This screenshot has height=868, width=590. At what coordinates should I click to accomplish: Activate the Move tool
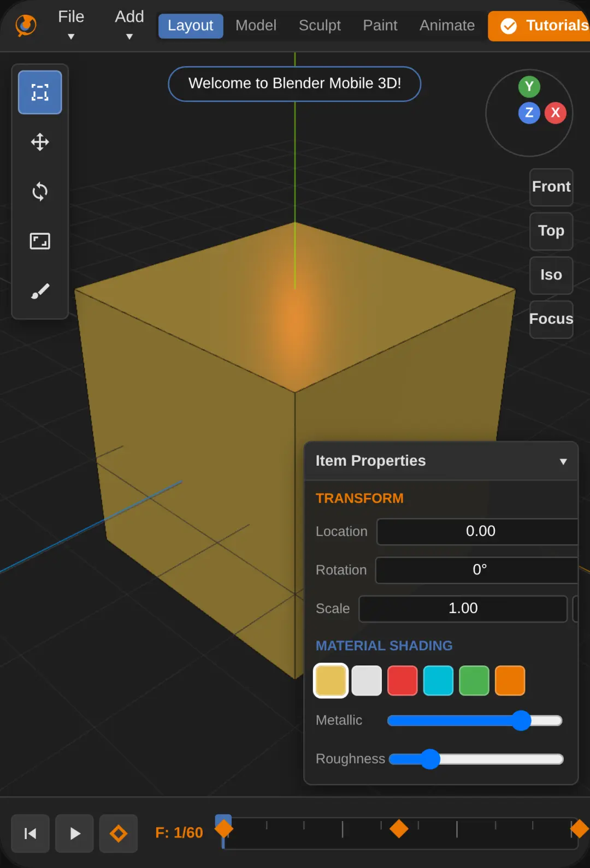click(x=40, y=142)
